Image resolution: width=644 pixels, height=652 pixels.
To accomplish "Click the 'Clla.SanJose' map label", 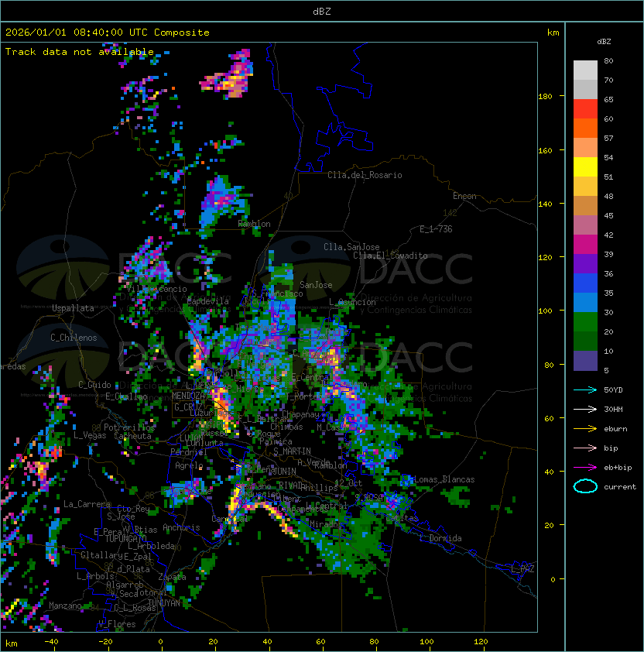I will [351, 247].
